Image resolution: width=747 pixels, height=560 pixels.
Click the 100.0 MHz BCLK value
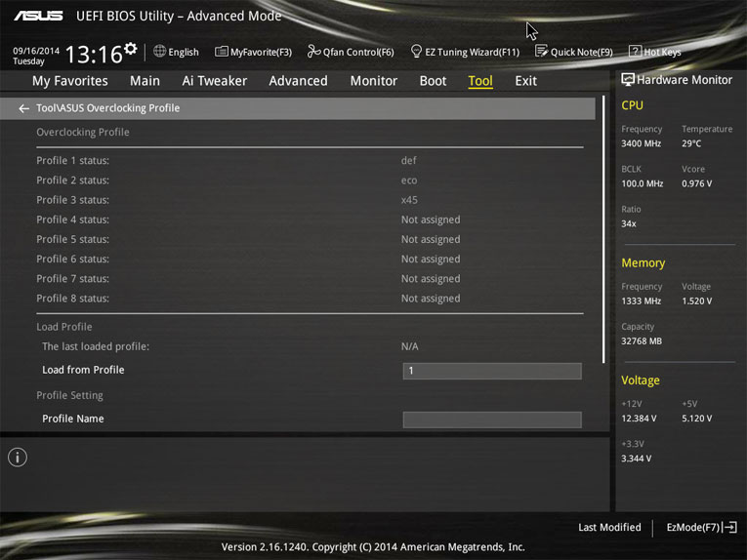pos(643,183)
